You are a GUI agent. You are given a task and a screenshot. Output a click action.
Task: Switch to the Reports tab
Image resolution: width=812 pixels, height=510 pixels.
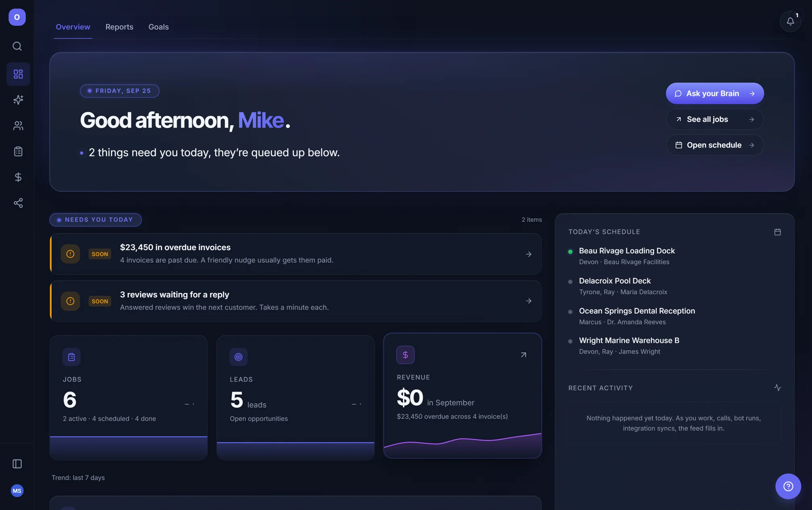click(x=119, y=27)
